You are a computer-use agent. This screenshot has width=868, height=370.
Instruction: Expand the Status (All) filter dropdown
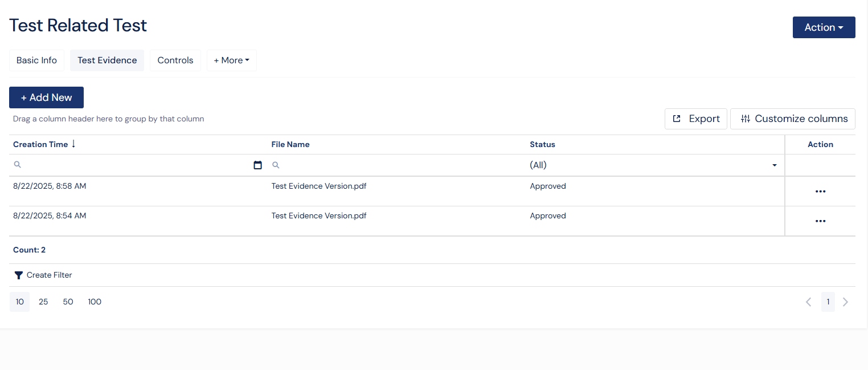[774, 165]
